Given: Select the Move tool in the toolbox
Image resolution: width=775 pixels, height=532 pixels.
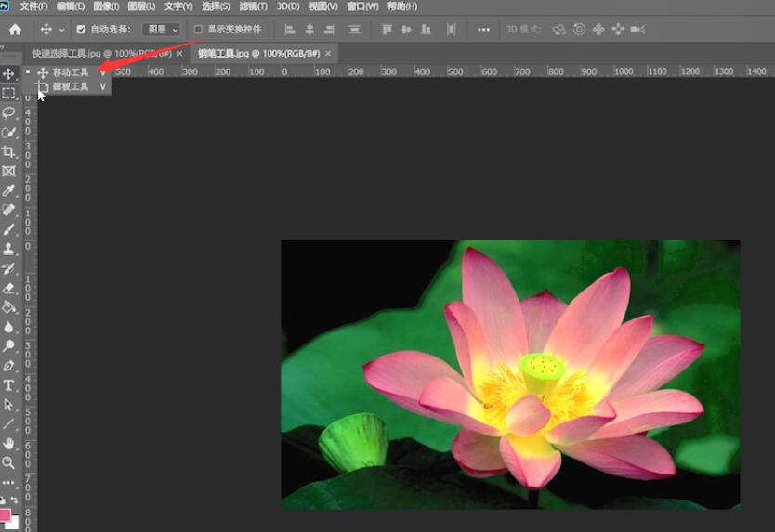Looking at the screenshot, I should [8, 74].
